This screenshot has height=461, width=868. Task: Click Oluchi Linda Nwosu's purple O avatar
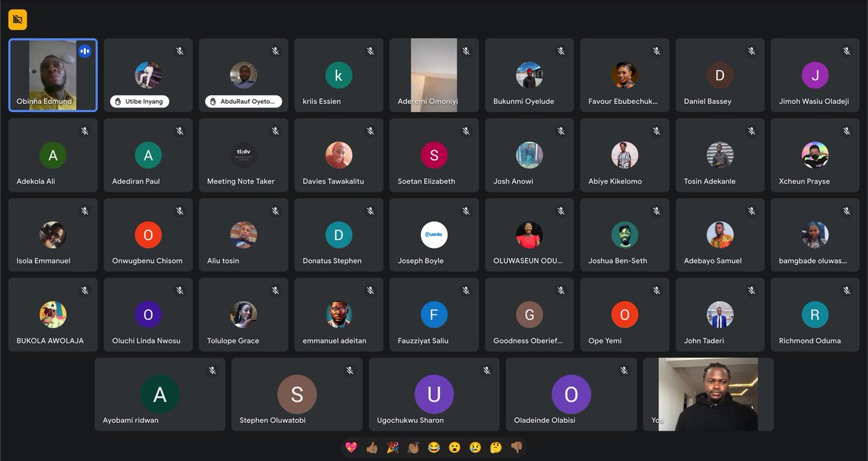tap(148, 314)
